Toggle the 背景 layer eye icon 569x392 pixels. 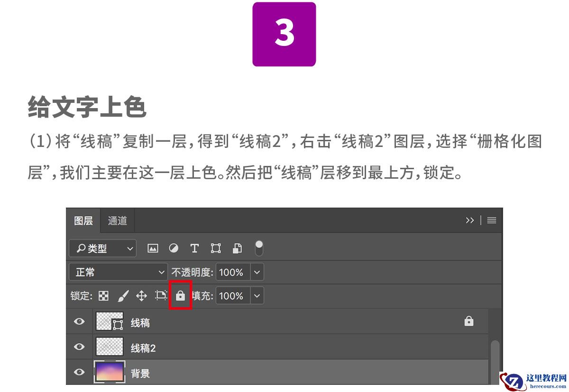tap(79, 372)
